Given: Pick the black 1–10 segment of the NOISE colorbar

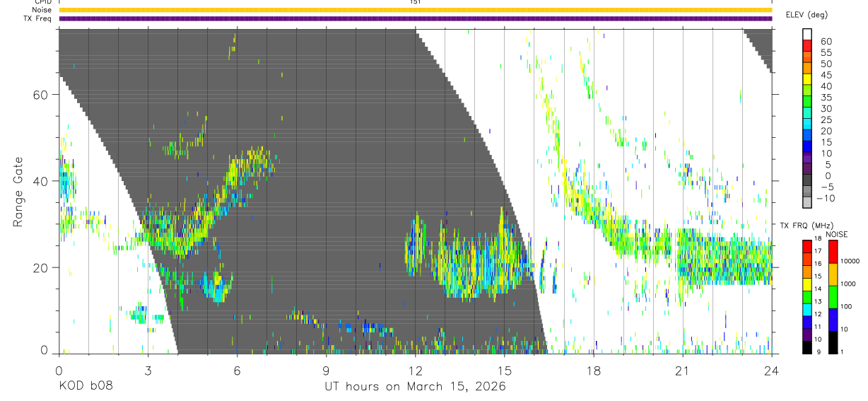Looking at the screenshot, I should click(832, 342).
